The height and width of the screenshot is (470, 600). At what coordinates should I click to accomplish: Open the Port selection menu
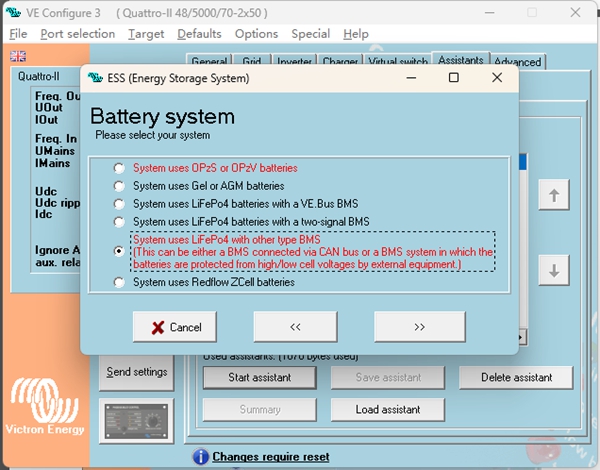[78, 34]
